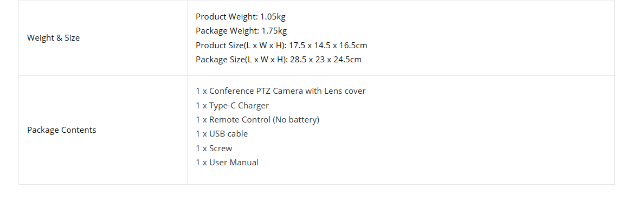Select the "Package Weight: 1.75kg" line
This screenshot has width=644, height=200.
pos(241,31)
